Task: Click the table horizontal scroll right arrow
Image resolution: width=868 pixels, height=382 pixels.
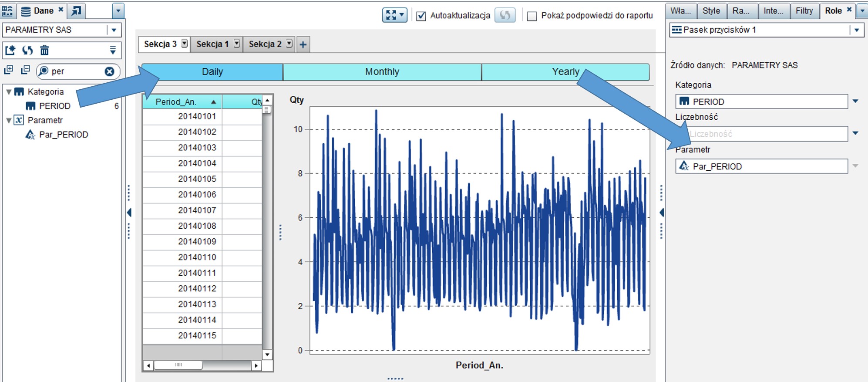Action: (256, 366)
